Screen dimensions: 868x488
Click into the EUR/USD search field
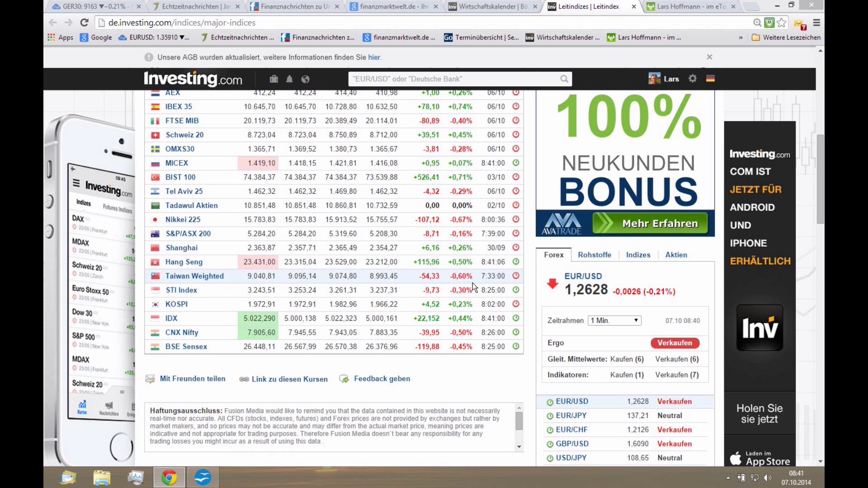tap(452, 79)
